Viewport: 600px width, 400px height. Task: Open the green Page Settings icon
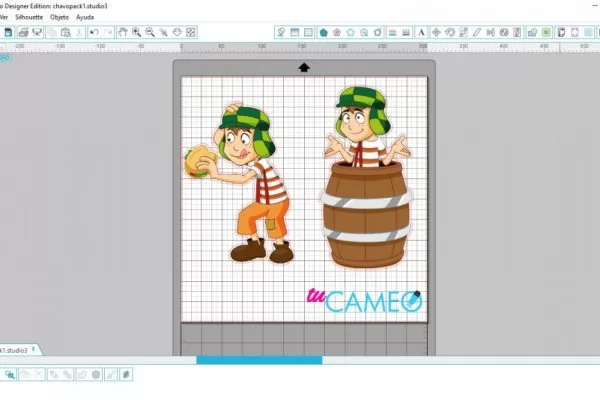pos(546,32)
